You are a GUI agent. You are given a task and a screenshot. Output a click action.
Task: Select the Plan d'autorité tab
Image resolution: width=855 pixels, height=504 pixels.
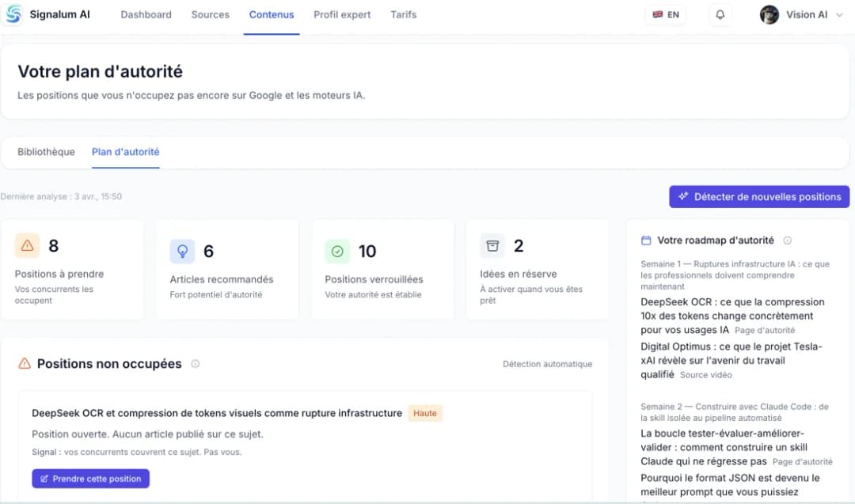click(x=125, y=152)
